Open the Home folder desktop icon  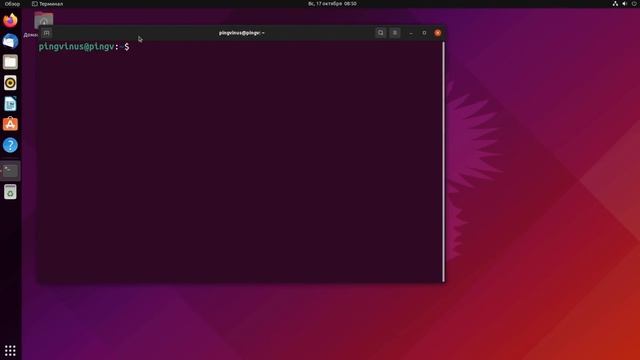click(44, 20)
